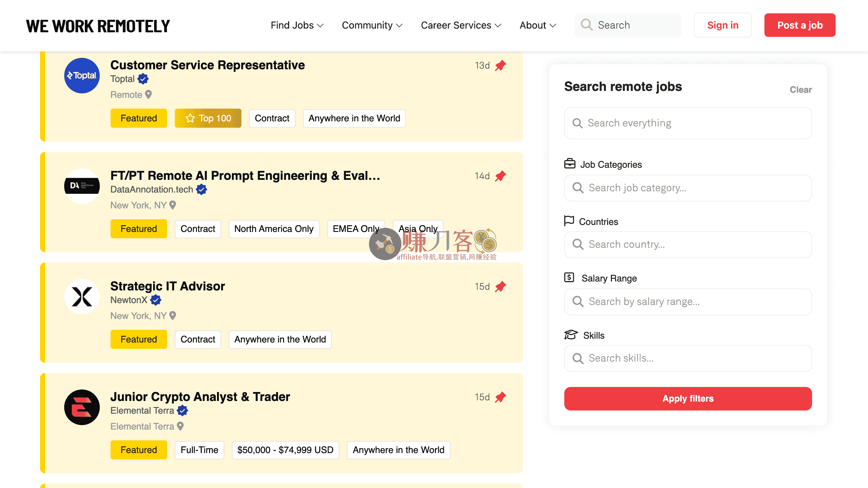This screenshot has width=868, height=488.
Task: Click the magnifier in the job category field
Action: 578,188
